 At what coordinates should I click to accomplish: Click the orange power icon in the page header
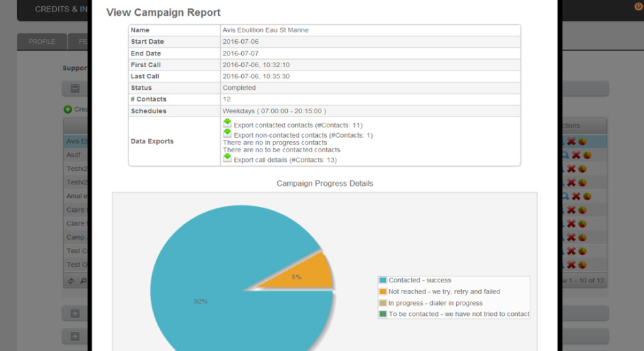[x=639, y=5]
